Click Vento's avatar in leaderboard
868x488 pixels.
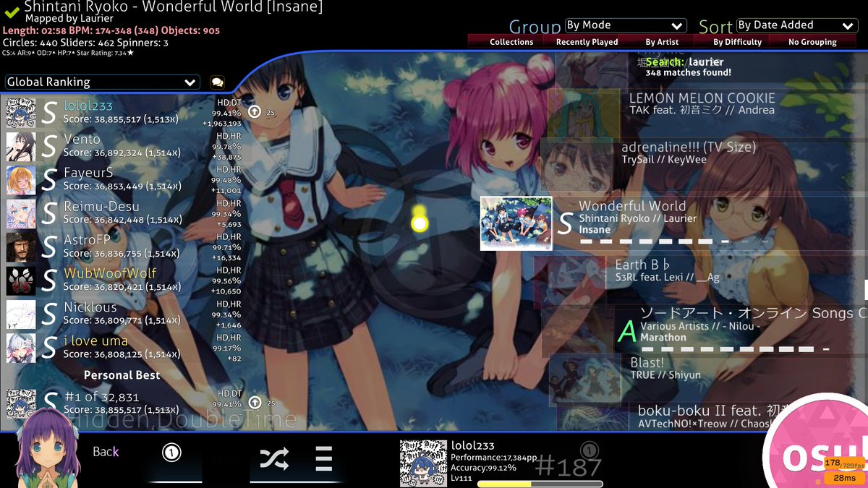[21, 146]
